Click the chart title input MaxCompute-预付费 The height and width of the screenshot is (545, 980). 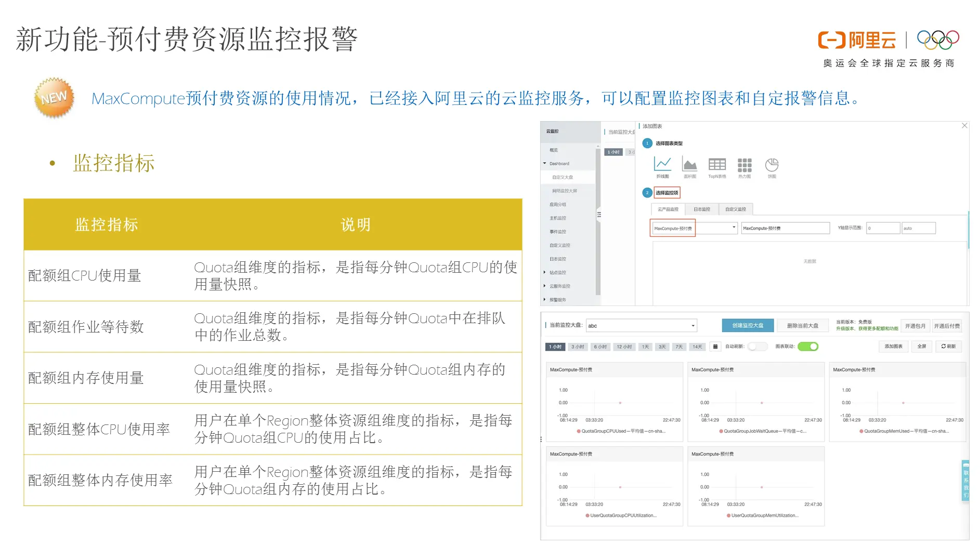(785, 228)
